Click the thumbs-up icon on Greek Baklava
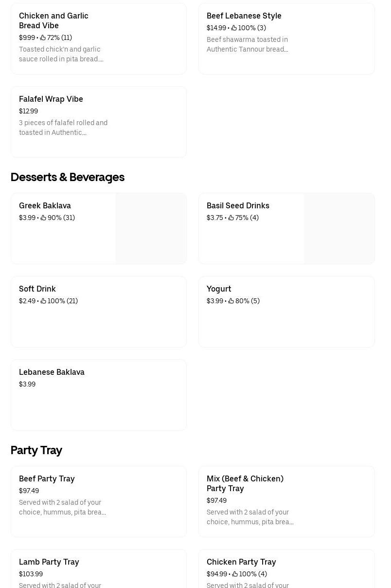 (44, 218)
